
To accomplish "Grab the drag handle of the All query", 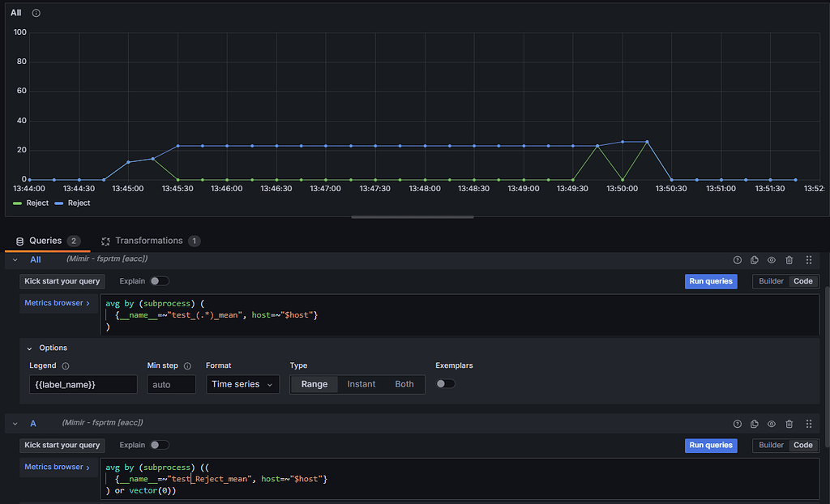I will tap(808, 260).
